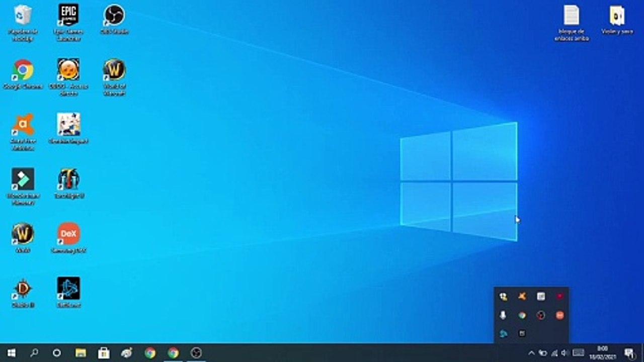The image size is (644, 362).
Task: Select the Recycle Bin desktop icon
Action: (23, 23)
